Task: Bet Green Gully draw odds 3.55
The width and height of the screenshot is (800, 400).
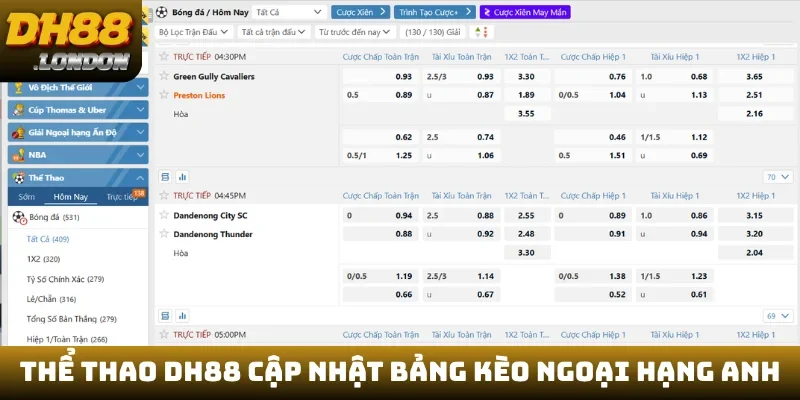Action: tap(527, 114)
